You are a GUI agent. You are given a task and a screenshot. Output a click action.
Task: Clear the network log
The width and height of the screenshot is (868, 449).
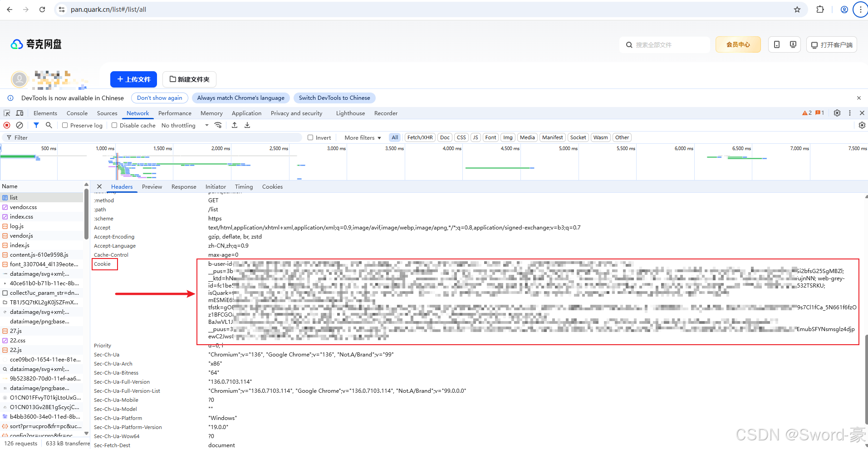pos(20,125)
